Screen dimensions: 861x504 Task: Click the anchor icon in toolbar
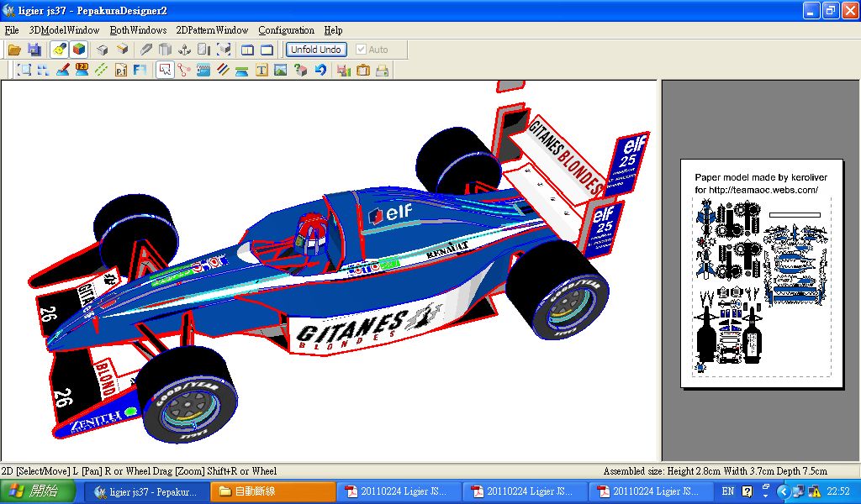[x=184, y=50]
